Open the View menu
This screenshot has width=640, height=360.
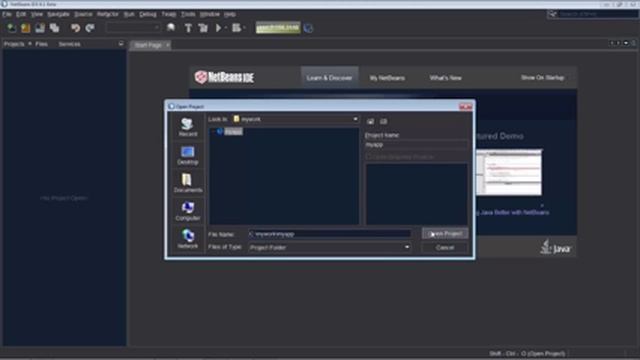tap(37, 14)
